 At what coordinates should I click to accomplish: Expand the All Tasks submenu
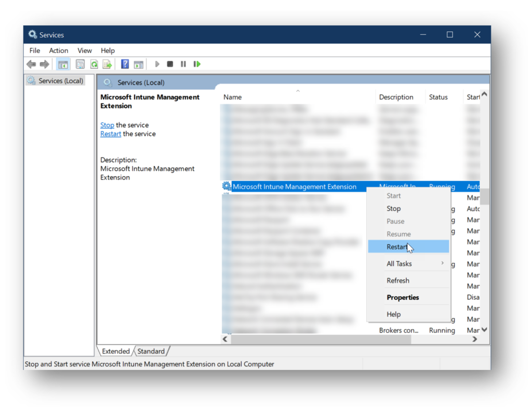(x=408, y=263)
